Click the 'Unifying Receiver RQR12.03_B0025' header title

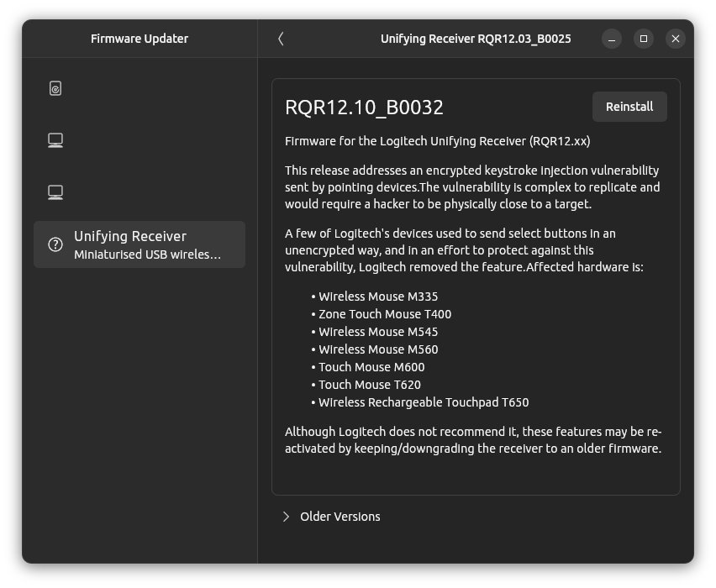[476, 39]
